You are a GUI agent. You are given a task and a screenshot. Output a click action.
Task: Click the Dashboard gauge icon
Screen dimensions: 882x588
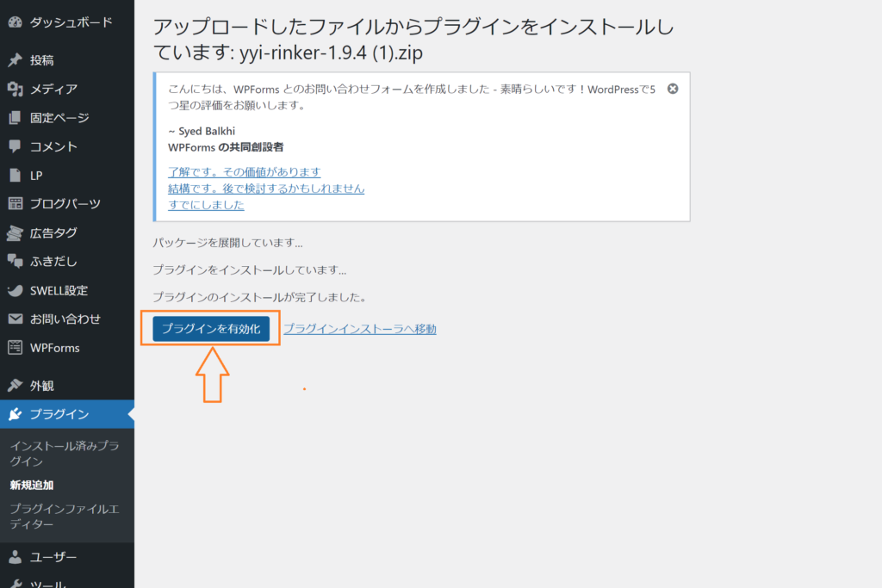[16, 22]
